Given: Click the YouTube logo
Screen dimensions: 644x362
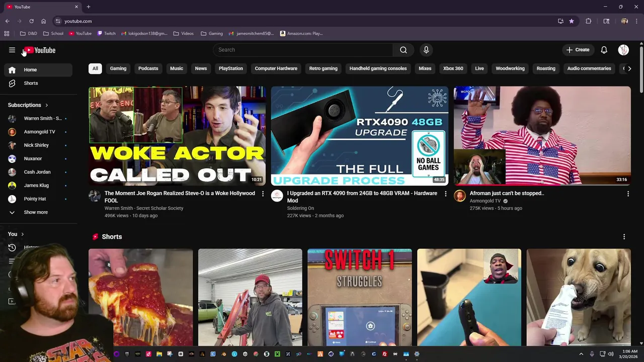Looking at the screenshot, I should coord(39,50).
